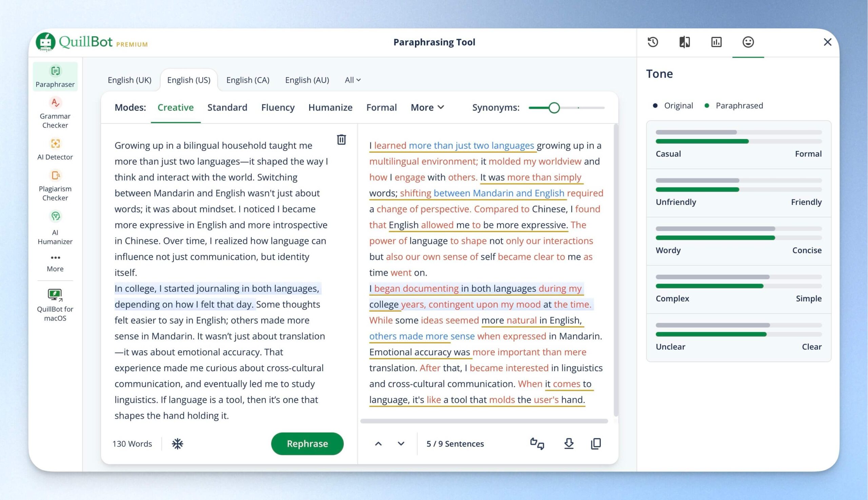Screen dimensions: 868x500
Task: Select the Humanize mode
Action: pyautogui.click(x=330, y=108)
